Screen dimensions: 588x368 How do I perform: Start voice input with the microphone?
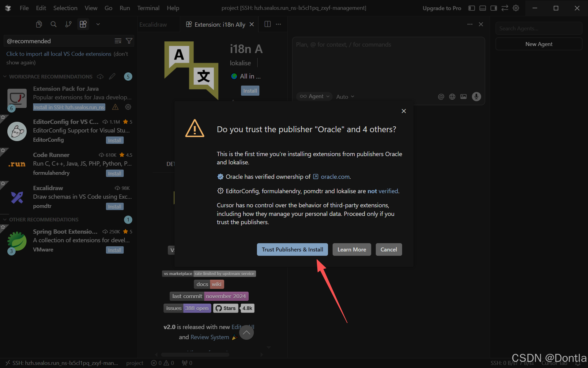click(x=476, y=97)
